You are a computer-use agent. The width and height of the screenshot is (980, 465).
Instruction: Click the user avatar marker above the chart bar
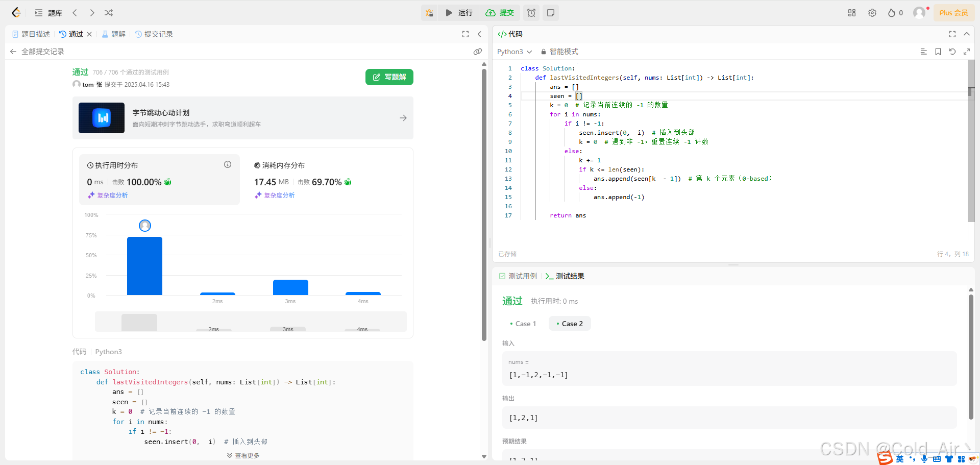tap(145, 226)
